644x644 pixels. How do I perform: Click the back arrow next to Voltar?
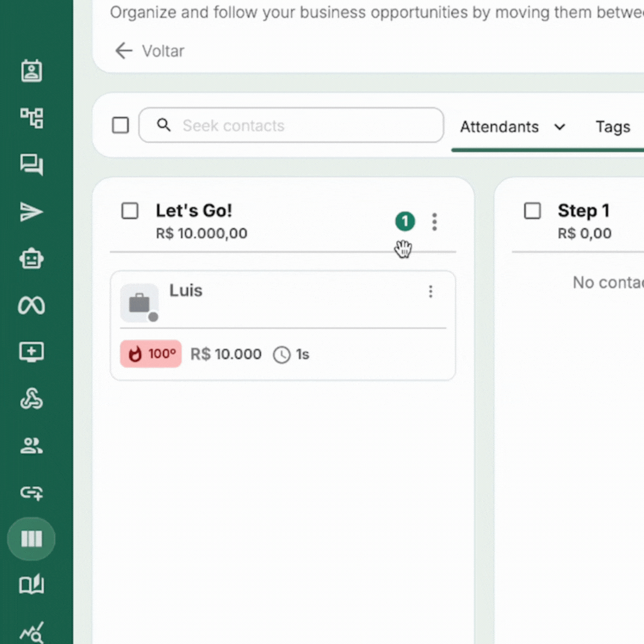point(123,51)
